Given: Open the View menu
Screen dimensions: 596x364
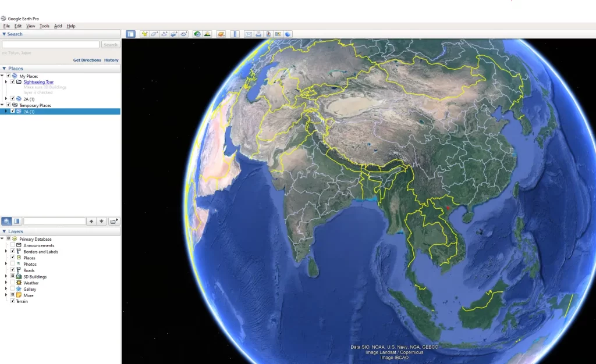Looking at the screenshot, I should pyautogui.click(x=30, y=26).
